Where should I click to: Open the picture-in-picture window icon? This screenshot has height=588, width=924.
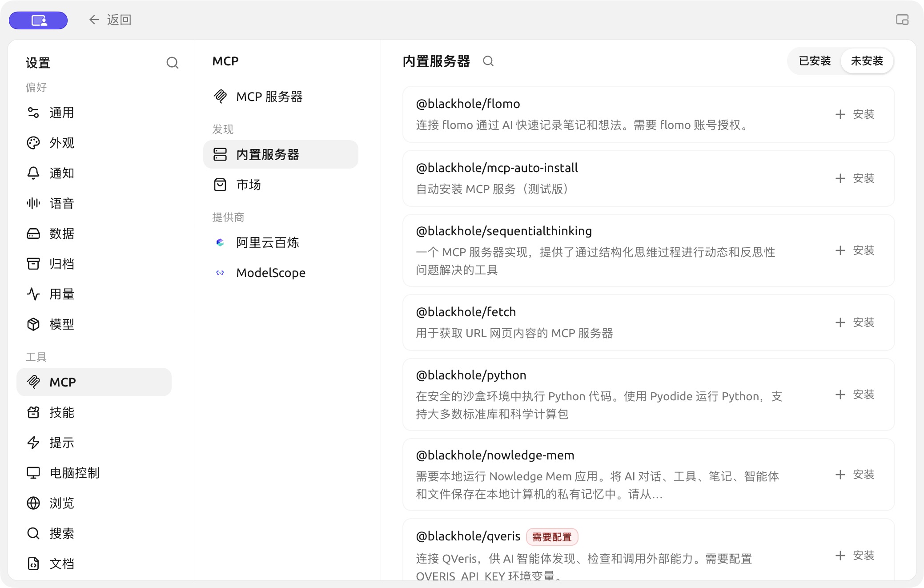pyautogui.click(x=902, y=20)
